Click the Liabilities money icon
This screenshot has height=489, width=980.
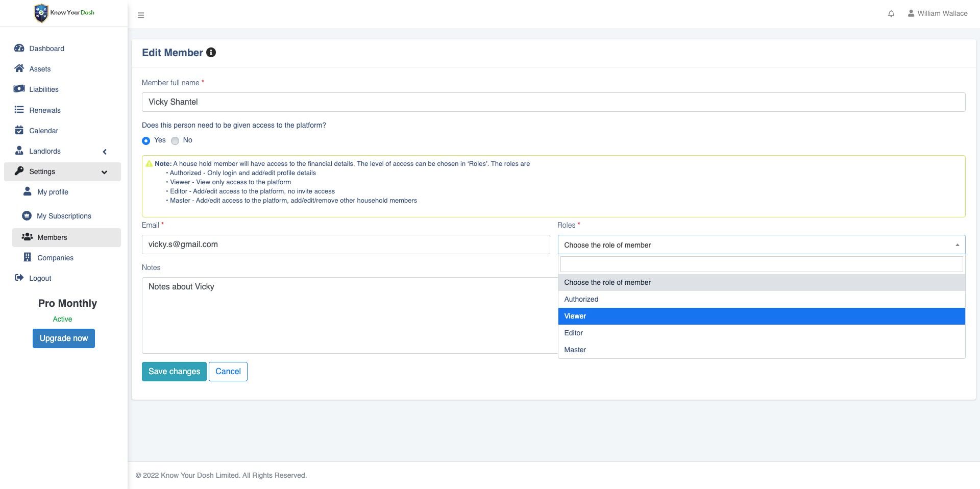19,89
